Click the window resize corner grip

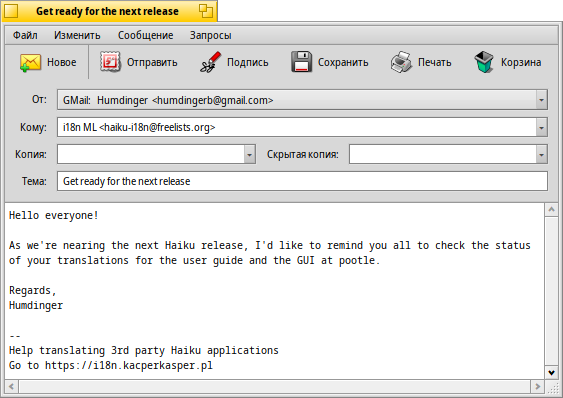click(552, 387)
